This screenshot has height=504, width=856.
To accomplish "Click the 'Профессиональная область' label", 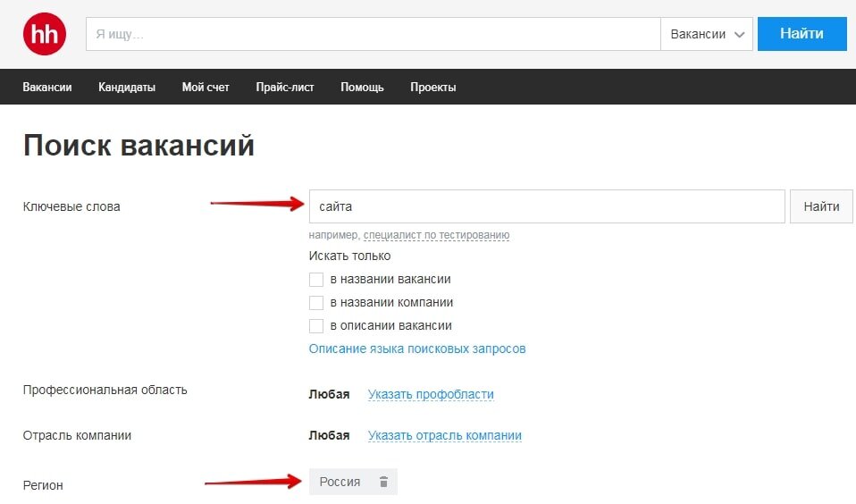I will [105, 390].
